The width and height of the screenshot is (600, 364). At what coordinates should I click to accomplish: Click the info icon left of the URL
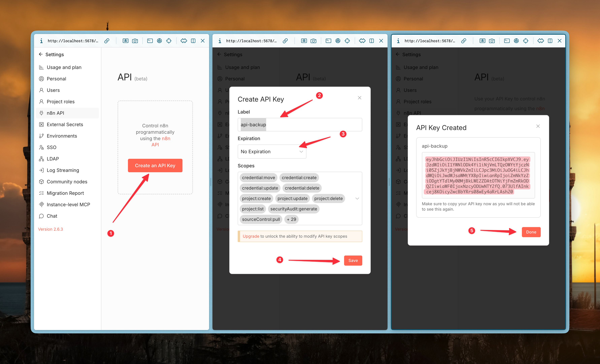coord(41,41)
